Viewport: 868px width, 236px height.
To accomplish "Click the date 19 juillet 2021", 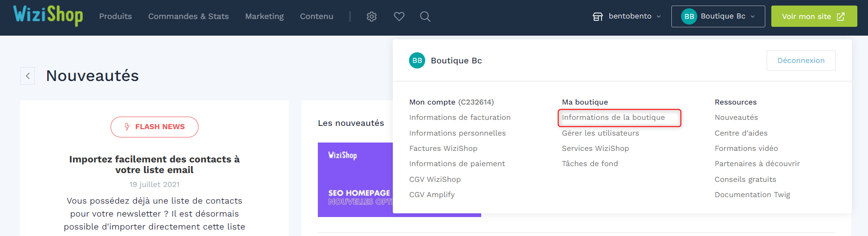I will pyautogui.click(x=155, y=185).
